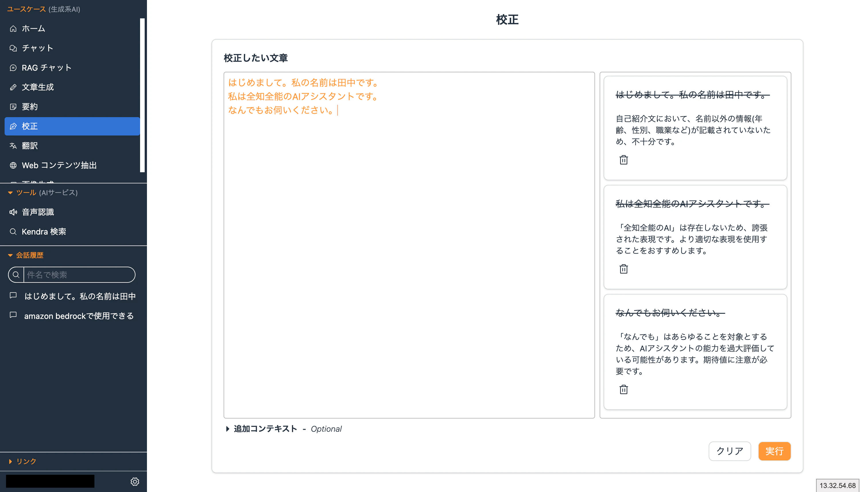This screenshot has width=868, height=492.
Task: Open the 文章生成 use case
Action: pos(72,87)
